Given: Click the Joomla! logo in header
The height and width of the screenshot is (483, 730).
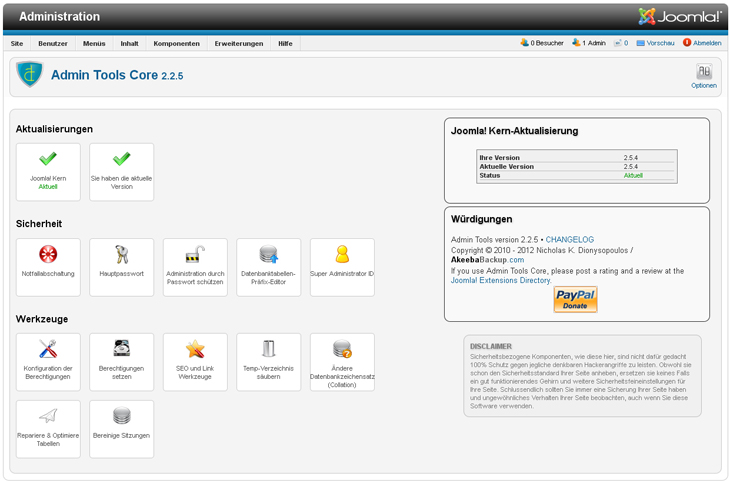Looking at the screenshot, I should pyautogui.click(x=679, y=17).
